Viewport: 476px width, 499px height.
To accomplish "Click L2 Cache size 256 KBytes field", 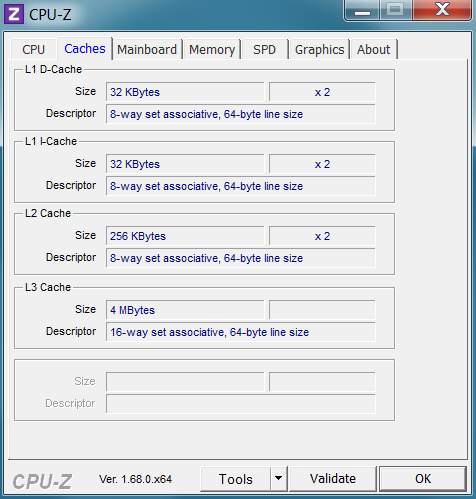I will point(185,236).
